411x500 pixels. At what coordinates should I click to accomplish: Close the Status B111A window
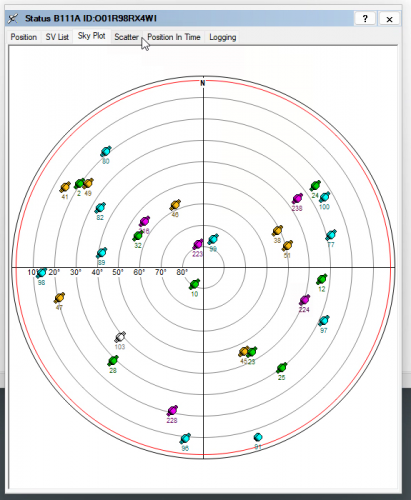tap(389, 19)
